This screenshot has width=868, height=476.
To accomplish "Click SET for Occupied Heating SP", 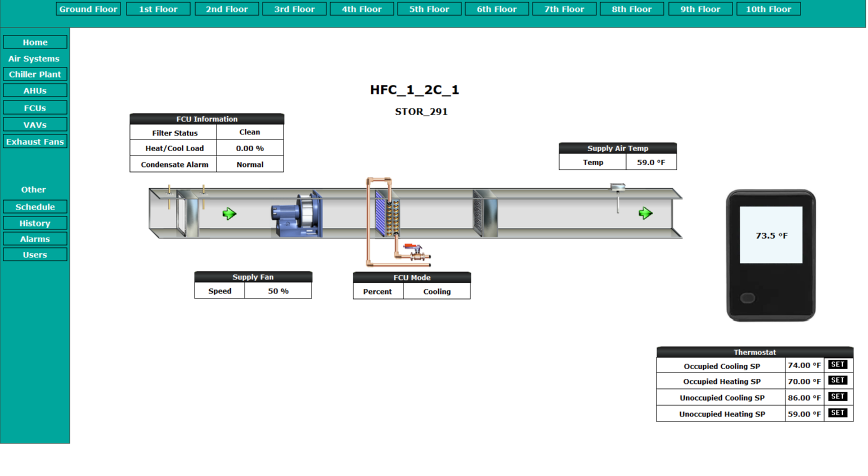I will click(838, 380).
